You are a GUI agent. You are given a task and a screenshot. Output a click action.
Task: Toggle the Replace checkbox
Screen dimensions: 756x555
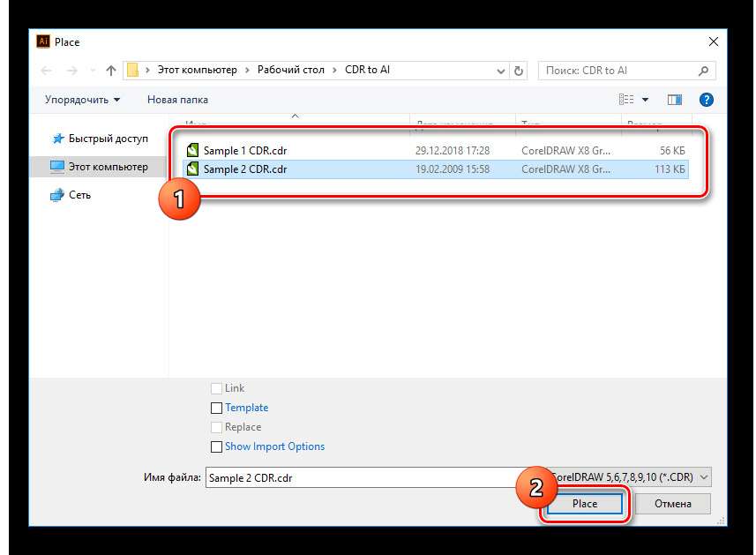point(216,427)
